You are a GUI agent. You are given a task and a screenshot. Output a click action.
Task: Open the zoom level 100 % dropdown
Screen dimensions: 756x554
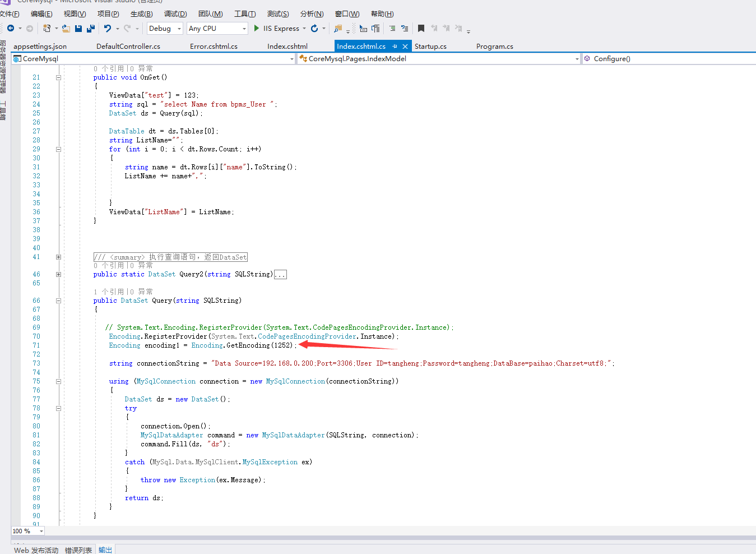[x=41, y=531]
